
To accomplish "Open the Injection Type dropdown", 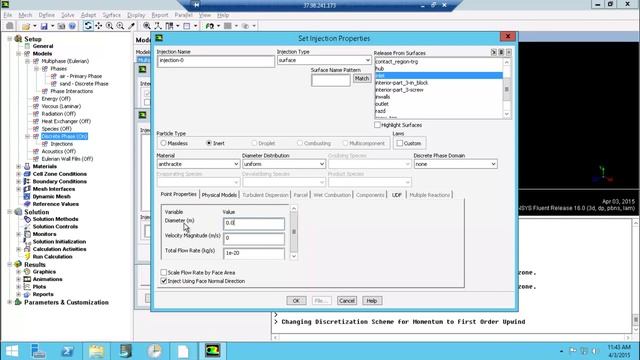I will [x=324, y=60].
